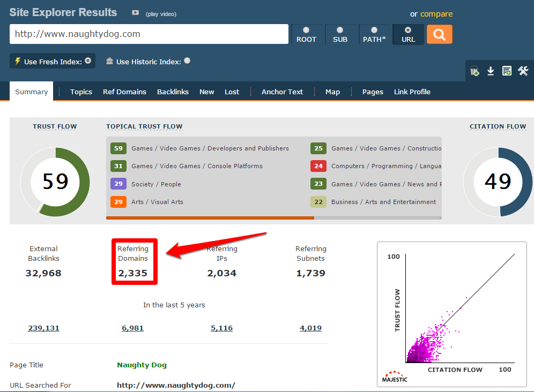Click the Naughty Dog page title

click(x=142, y=365)
